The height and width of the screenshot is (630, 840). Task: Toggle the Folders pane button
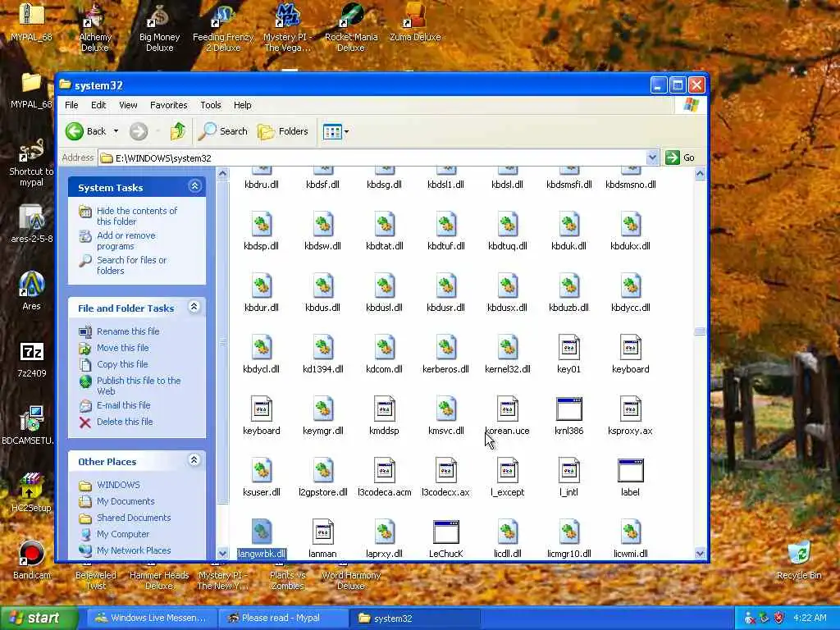(283, 131)
